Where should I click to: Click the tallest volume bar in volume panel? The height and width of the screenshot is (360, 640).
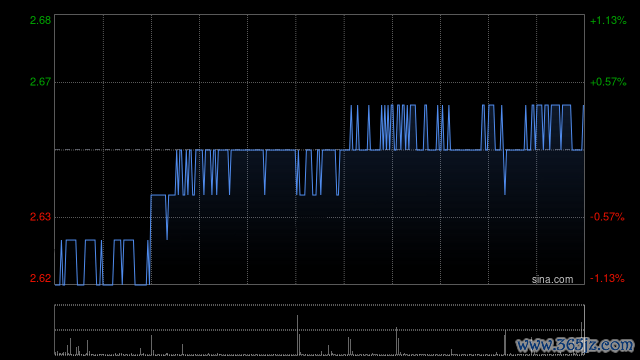click(297, 335)
